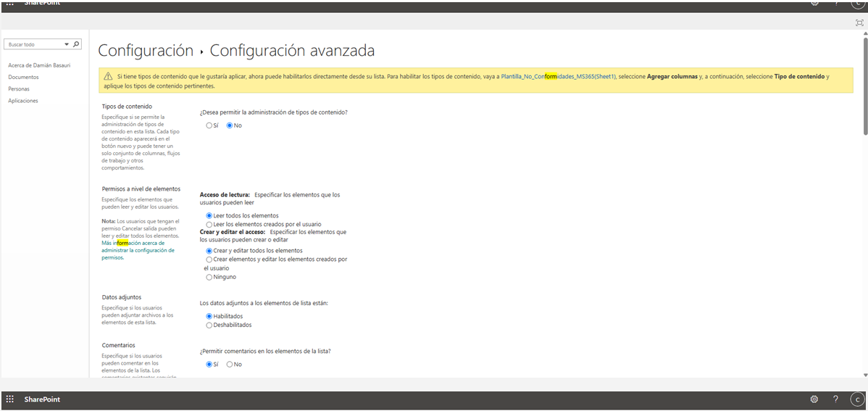Click Comentarios section heading

point(119,345)
